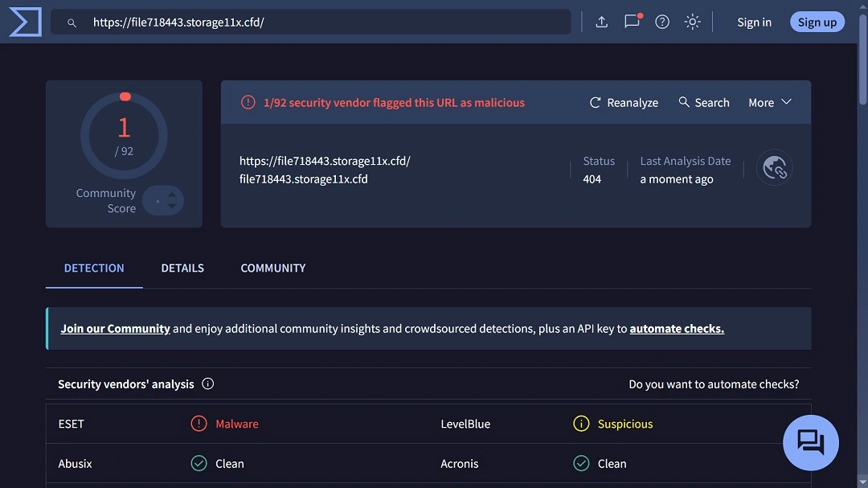Click the Sign up button

817,23
